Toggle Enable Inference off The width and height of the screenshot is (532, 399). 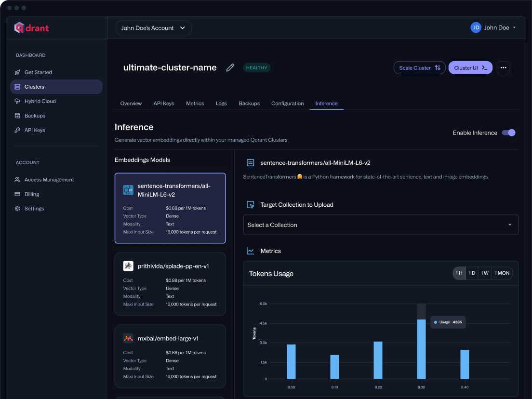[x=508, y=133]
